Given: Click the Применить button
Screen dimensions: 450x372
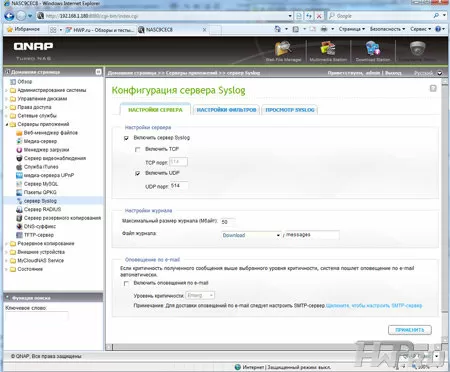Looking at the screenshot, I should [x=410, y=330].
